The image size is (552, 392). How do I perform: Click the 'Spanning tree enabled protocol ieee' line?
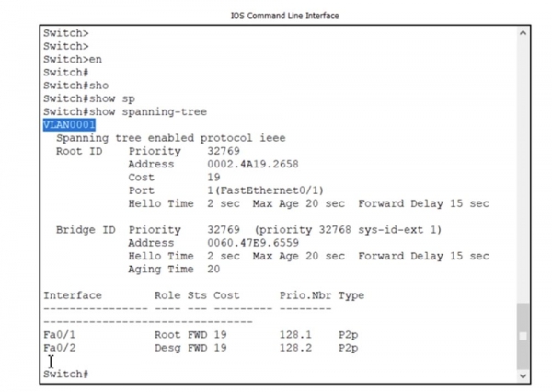click(170, 137)
